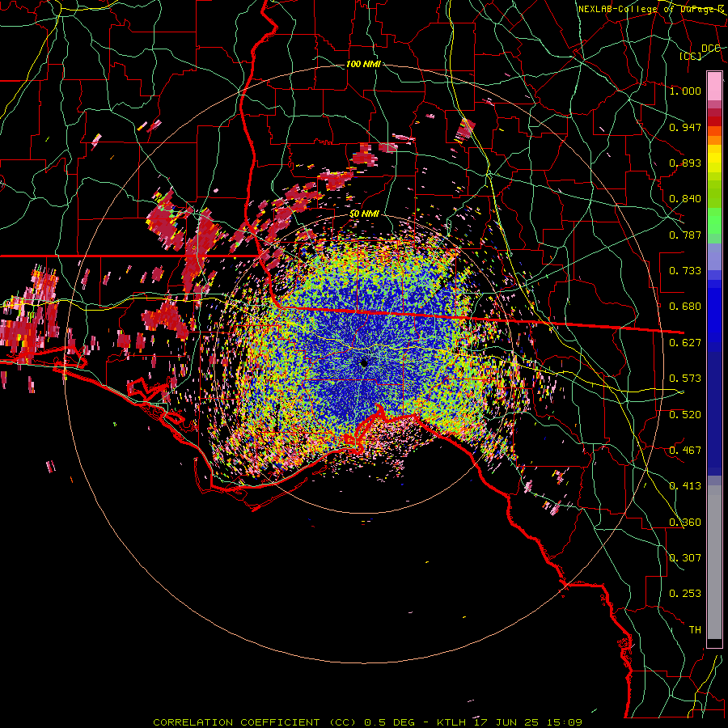Viewport: 728px width, 728px height.
Task: Click the TH threshold label
Action: point(695,630)
